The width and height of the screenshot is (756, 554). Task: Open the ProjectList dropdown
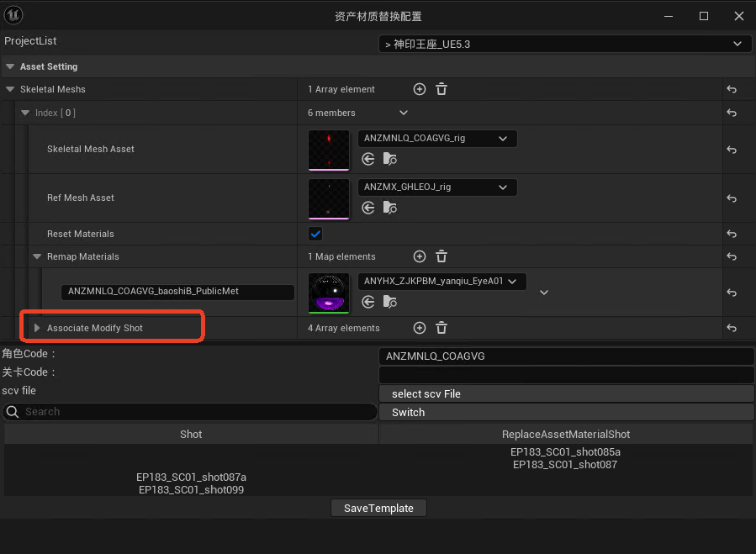coord(564,44)
